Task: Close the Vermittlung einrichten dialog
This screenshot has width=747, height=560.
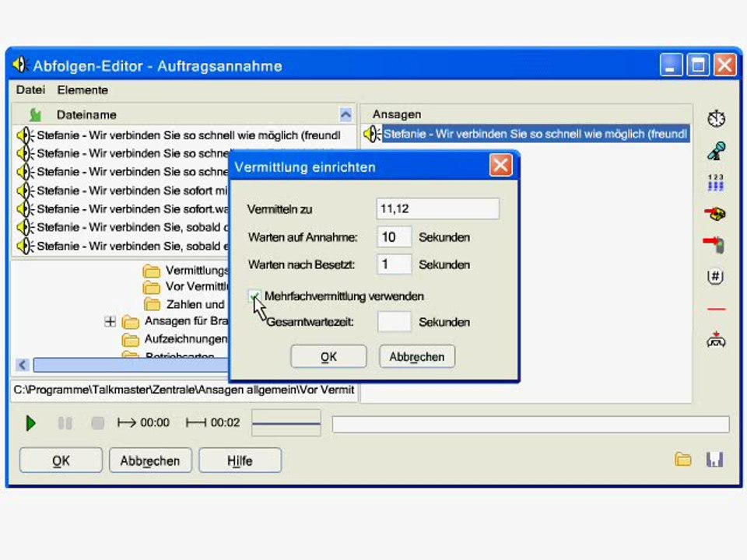Action: 500,166
